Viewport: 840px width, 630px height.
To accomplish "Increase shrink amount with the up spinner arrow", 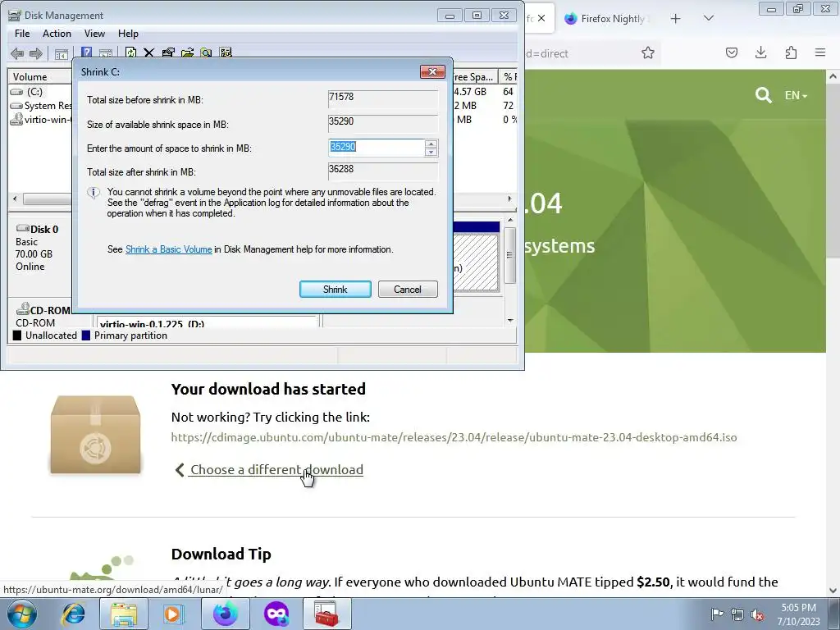I will click(x=431, y=144).
